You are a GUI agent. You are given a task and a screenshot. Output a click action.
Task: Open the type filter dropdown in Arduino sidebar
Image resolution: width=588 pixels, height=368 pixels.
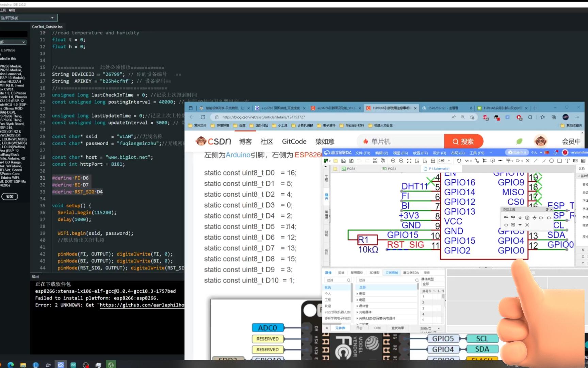[x=13, y=42]
